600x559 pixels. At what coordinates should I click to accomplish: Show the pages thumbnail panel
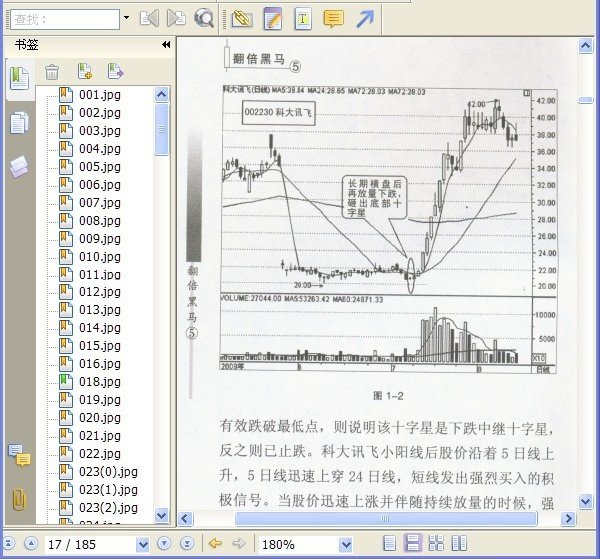coord(19,123)
